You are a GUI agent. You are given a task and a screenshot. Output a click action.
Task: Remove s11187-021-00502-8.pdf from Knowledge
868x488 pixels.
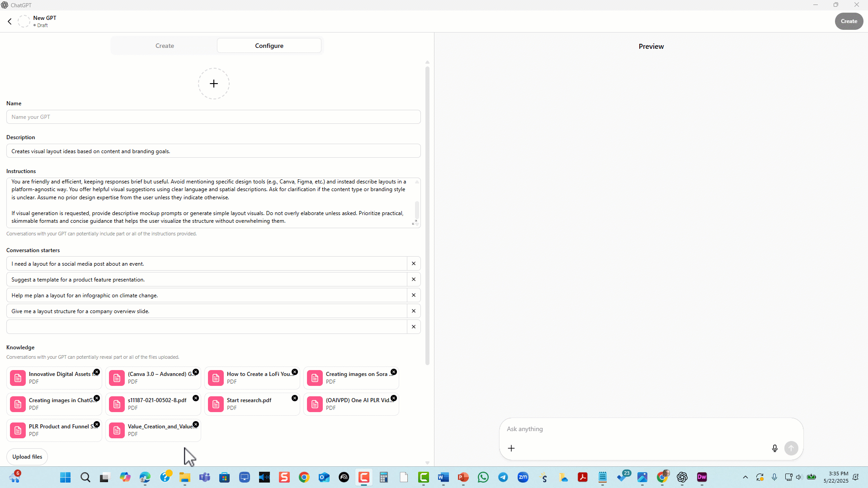(196, 398)
